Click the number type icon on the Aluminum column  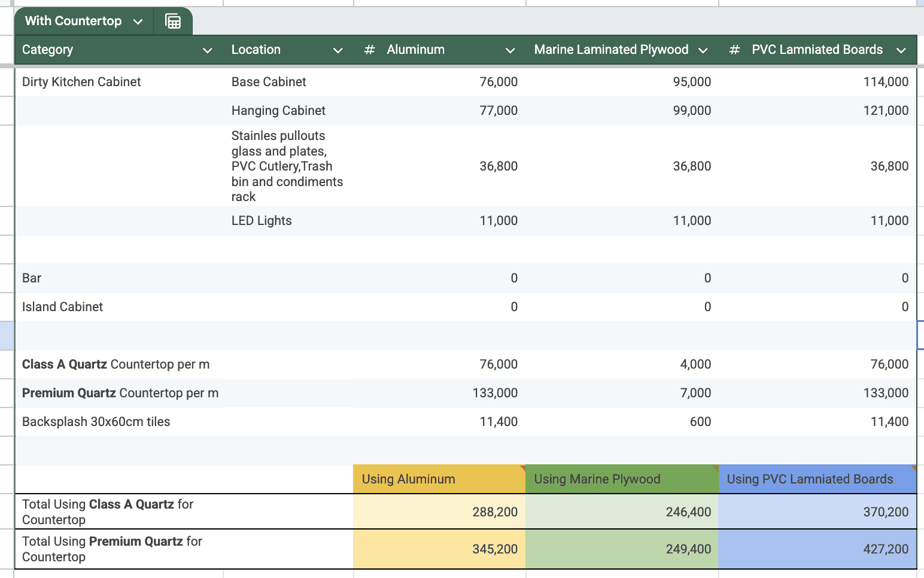pyautogui.click(x=369, y=50)
